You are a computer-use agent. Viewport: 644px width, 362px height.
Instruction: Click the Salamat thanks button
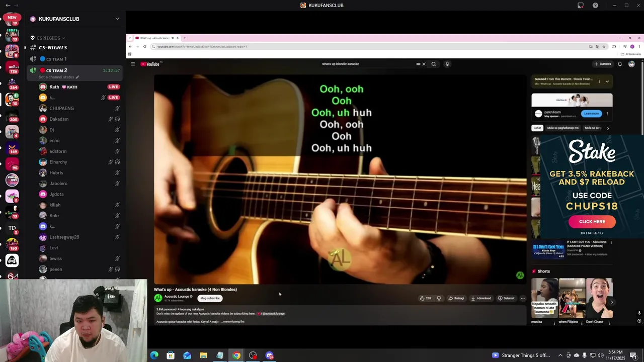click(x=506, y=298)
